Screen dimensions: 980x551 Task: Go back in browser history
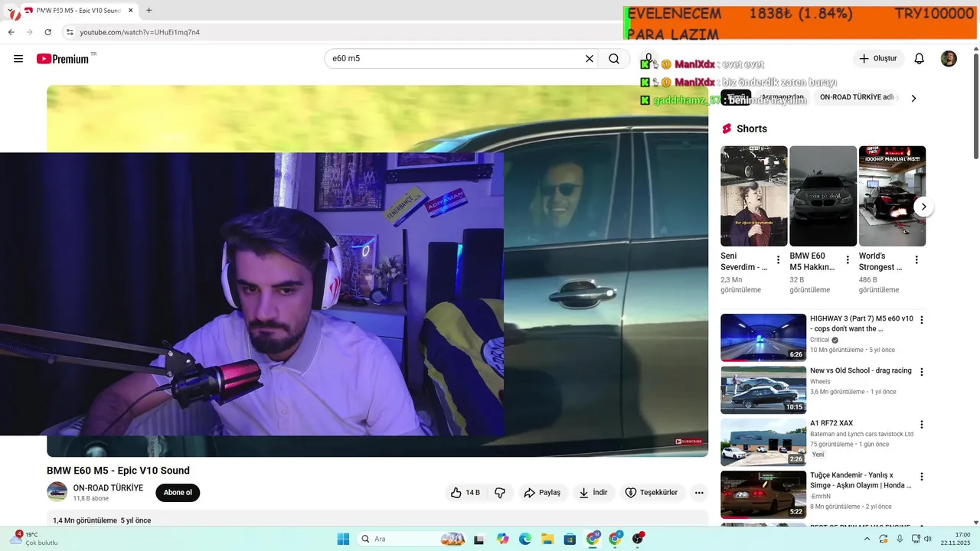click(x=11, y=32)
